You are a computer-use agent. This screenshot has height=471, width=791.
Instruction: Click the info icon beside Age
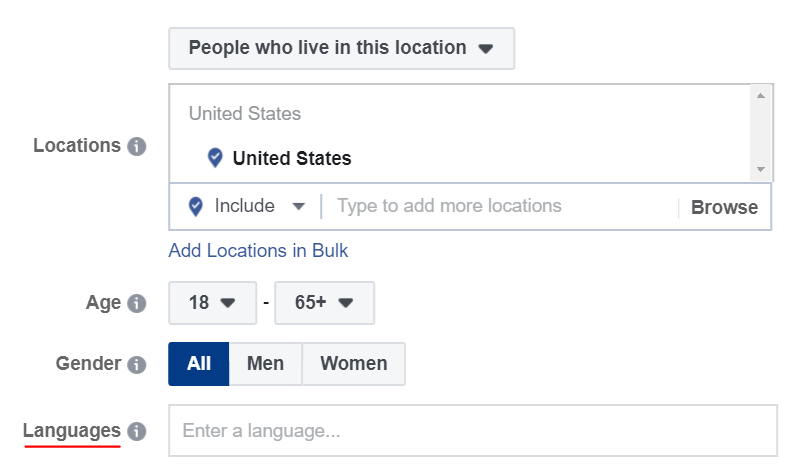tap(137, 303)
